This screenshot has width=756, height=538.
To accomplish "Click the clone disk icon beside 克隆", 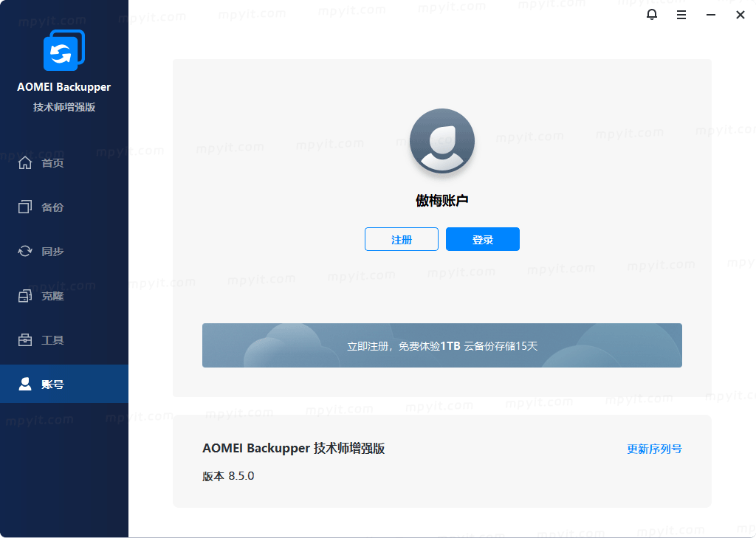I will click(x=25, y=295).
